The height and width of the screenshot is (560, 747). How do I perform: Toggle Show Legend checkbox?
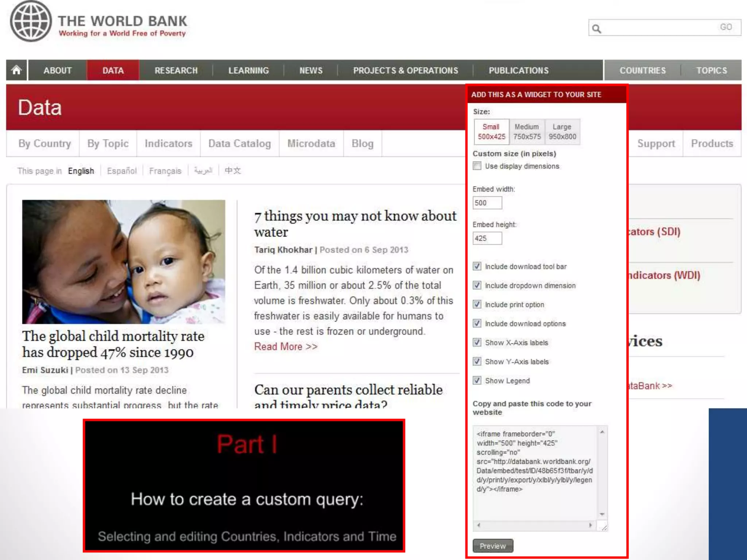click(477, 381)
